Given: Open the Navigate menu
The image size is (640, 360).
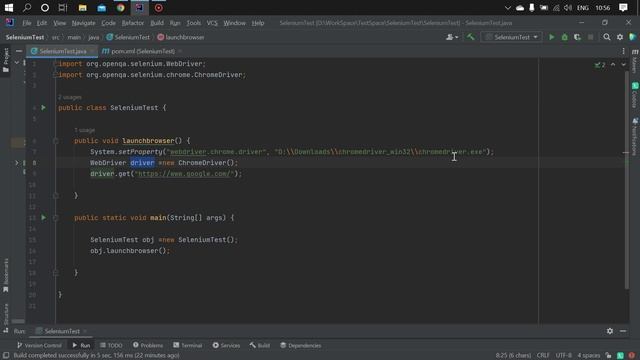Looking at the screenshot, I should 83,23.
